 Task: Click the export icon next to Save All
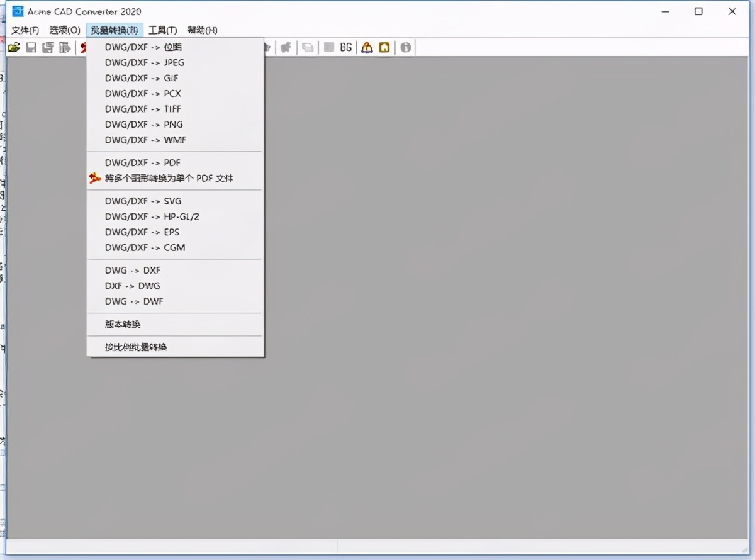65,48
